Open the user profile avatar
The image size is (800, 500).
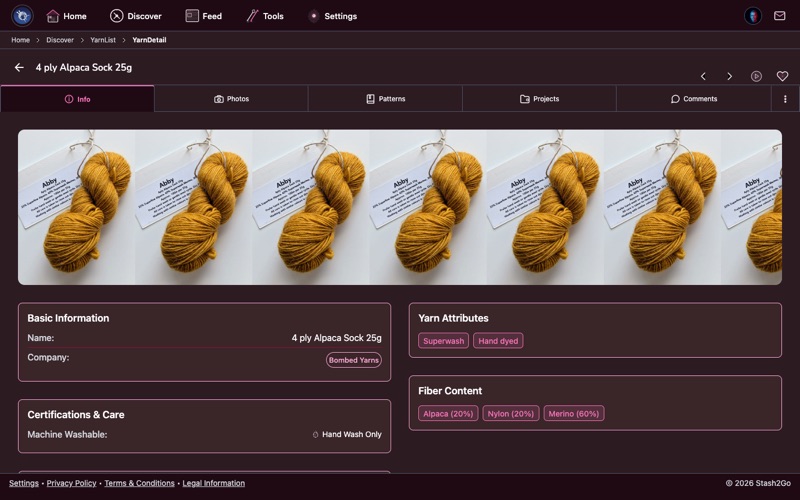[753, 16]
